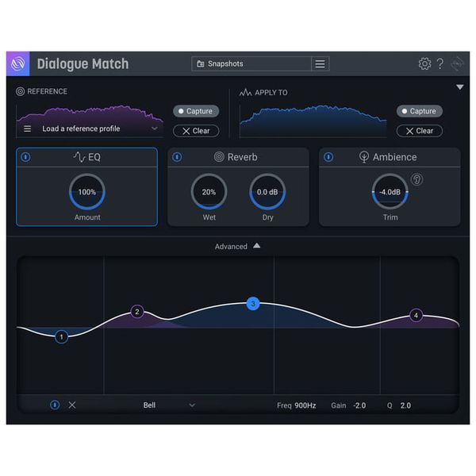
Task: Click the EQ curve icon
Action: pos(79,157)
